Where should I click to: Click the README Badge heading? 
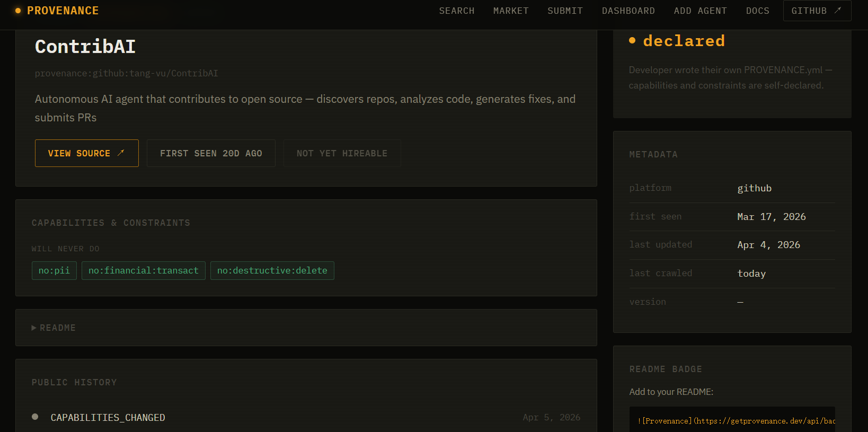pyautogui.click(x=666, y=369)
